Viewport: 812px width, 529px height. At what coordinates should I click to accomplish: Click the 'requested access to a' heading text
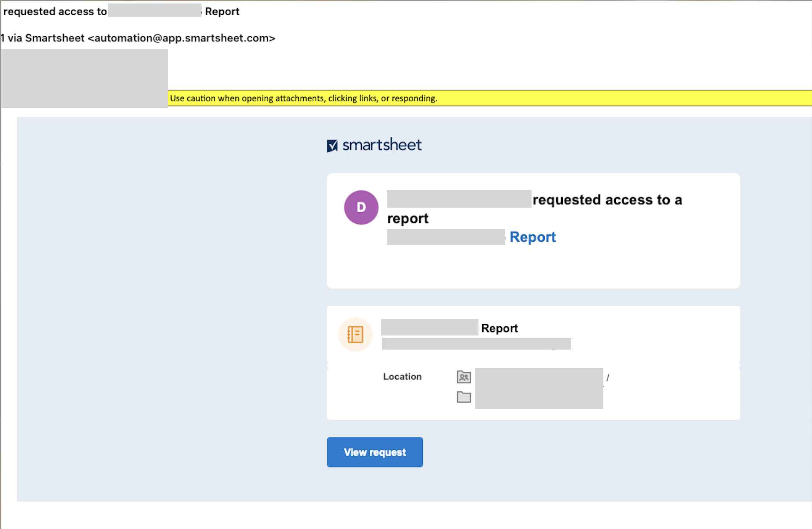(607, 200)
